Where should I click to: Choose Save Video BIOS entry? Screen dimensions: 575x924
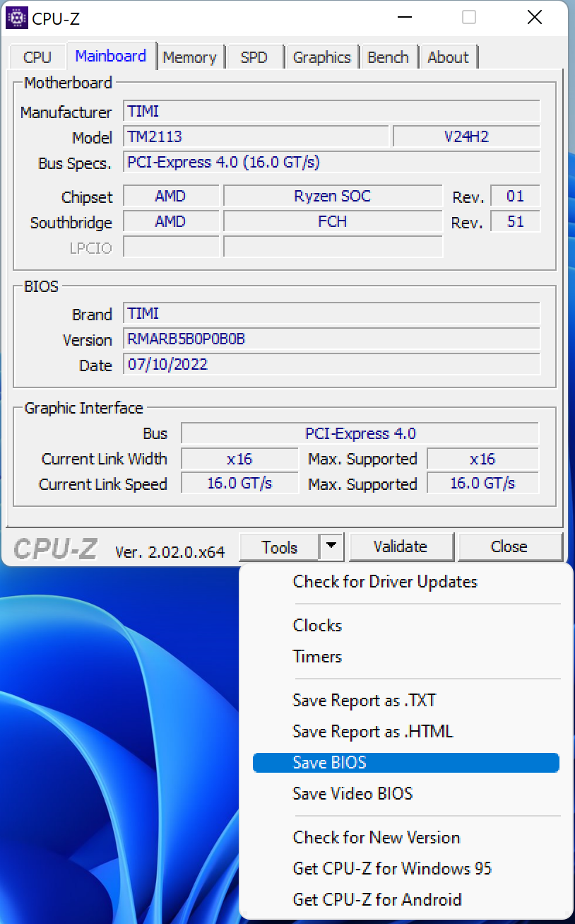click(x=406, y=794)
